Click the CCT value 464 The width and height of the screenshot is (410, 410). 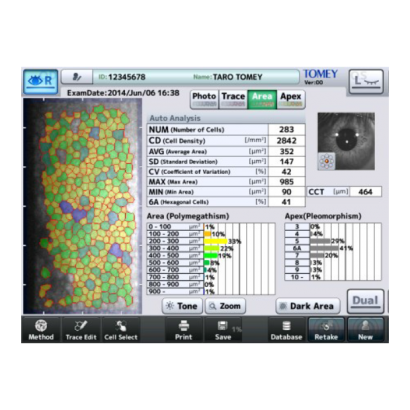365,192
